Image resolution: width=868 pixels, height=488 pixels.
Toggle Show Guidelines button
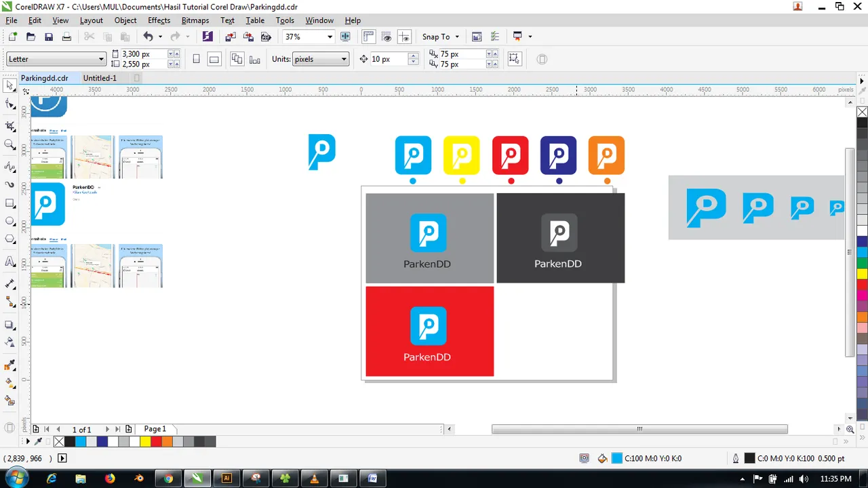click(404, 37)
